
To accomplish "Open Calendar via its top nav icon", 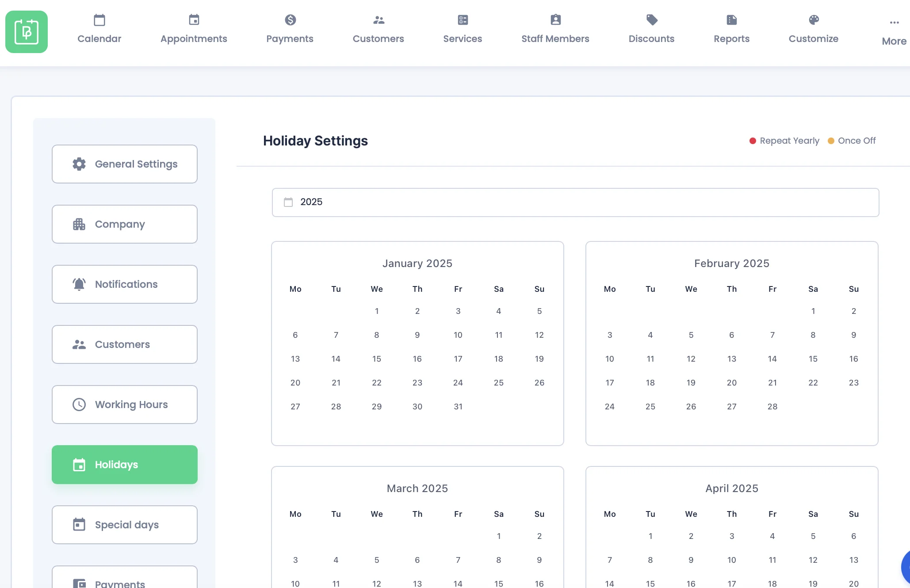I will tap(99, 20).
